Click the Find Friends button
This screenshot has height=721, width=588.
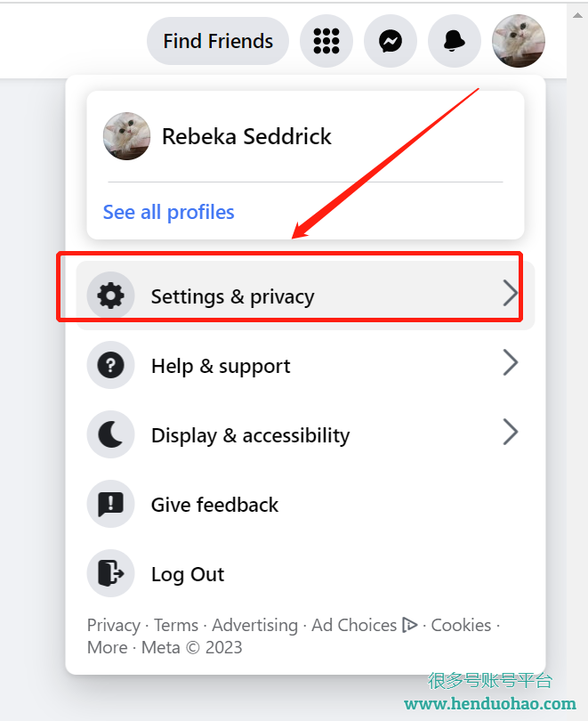pos(218,41)
